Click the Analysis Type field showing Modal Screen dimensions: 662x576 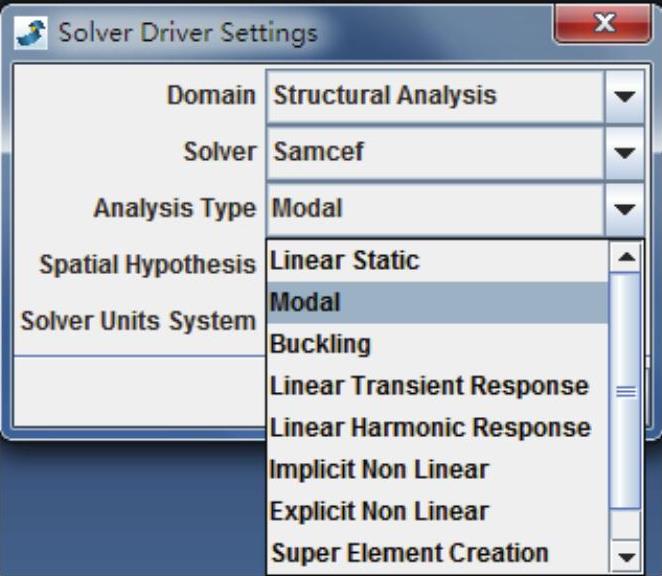coord(435,210)
